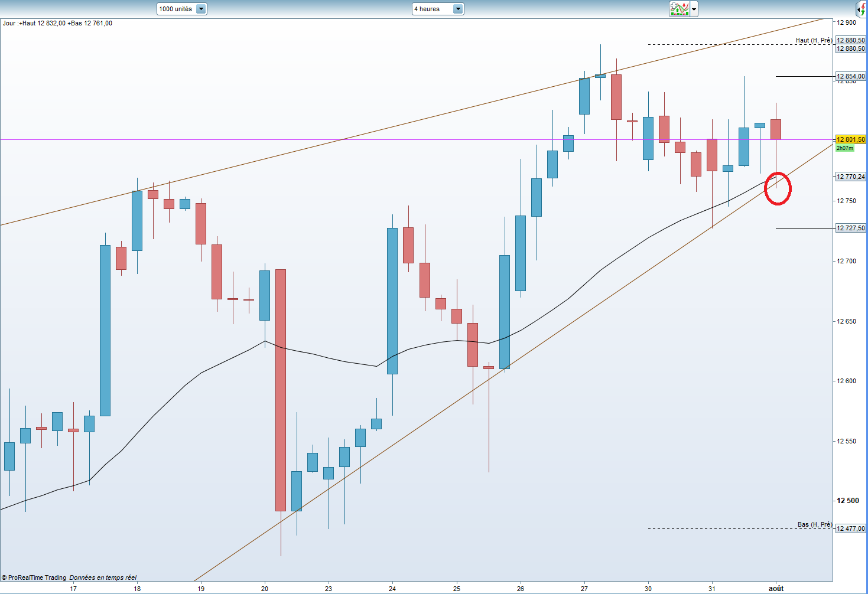Select the tallest red candlestick body
The height and width of the screenshot is (594, 868).
(281, 390)
